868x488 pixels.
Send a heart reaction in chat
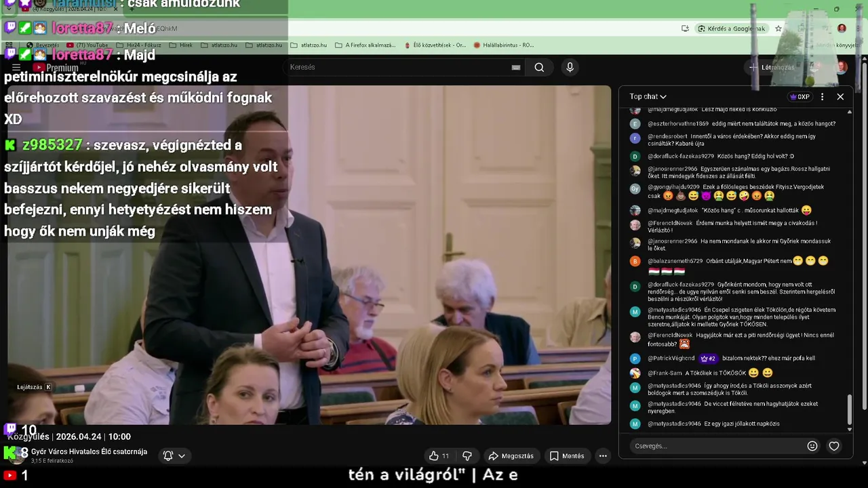pyautogui.click(x=834, y=446)
